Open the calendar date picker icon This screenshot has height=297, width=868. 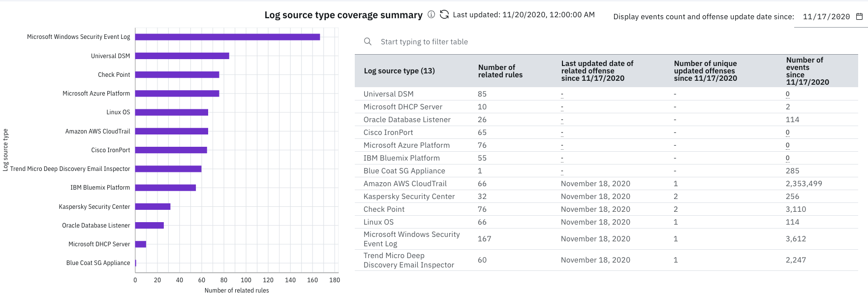point(860,17)
